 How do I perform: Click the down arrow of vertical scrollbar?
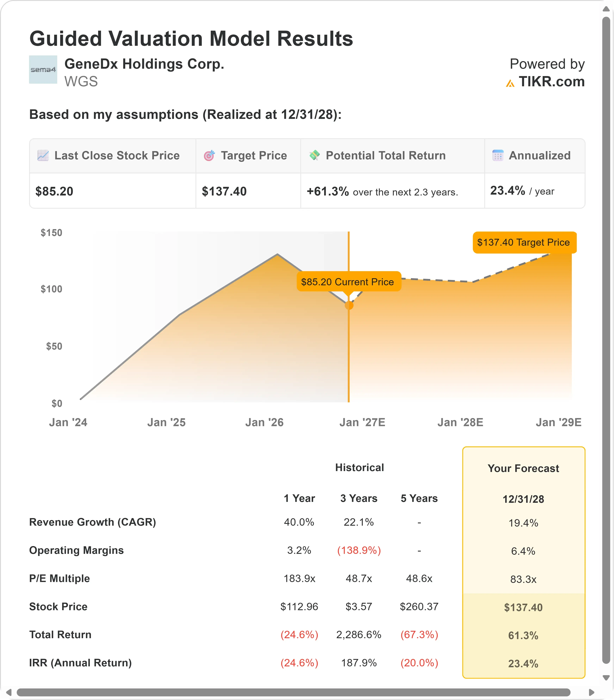(606, 678)
